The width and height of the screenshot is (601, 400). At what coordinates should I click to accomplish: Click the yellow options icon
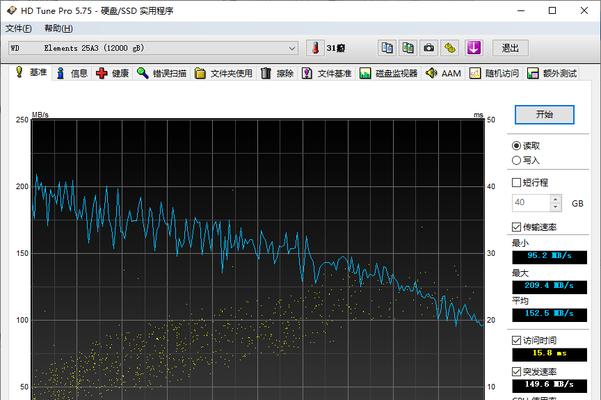[450, 48]
